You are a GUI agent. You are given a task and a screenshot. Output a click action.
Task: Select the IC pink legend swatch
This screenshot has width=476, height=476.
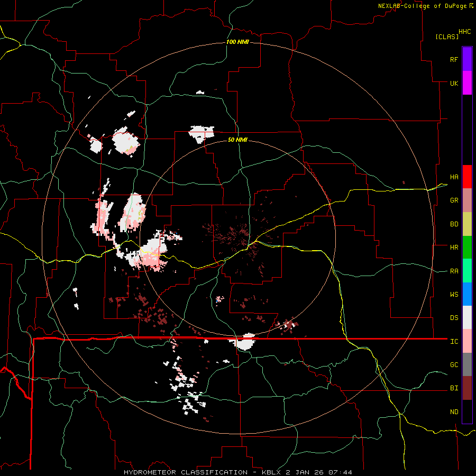point(467,341)
